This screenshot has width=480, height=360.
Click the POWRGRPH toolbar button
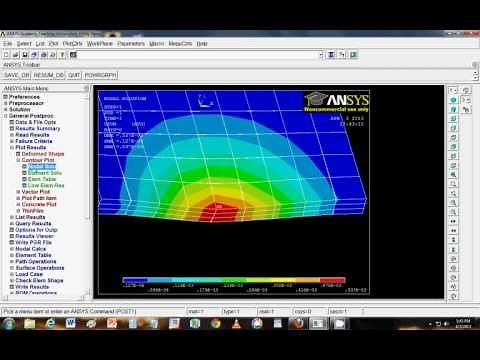tap(100, 75)
